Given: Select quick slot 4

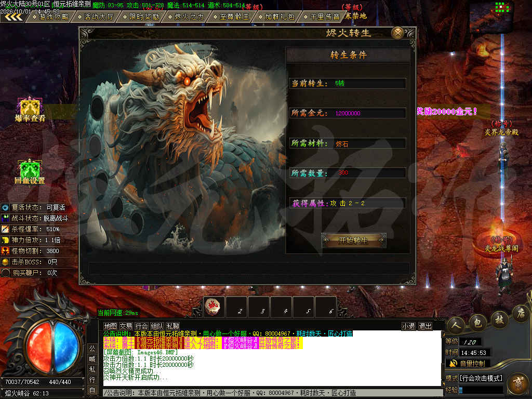Looking at the screenshot, I should 281,307.
